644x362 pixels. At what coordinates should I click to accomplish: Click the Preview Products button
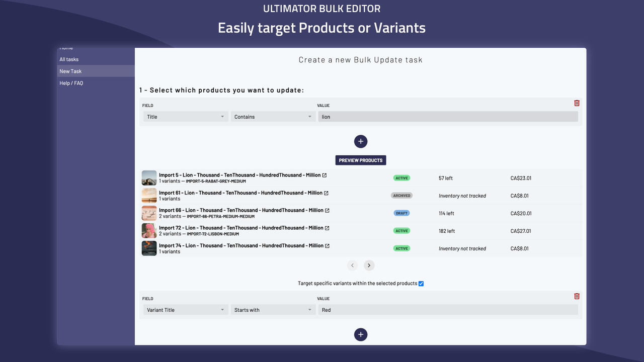pyautogui.click(x=361, y=160)
